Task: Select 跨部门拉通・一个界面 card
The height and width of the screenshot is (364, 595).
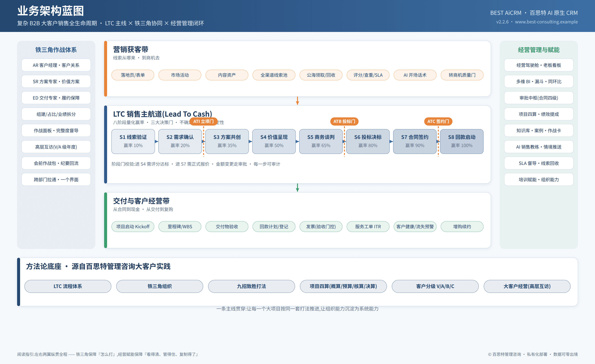Action: (x=56, y=179)
